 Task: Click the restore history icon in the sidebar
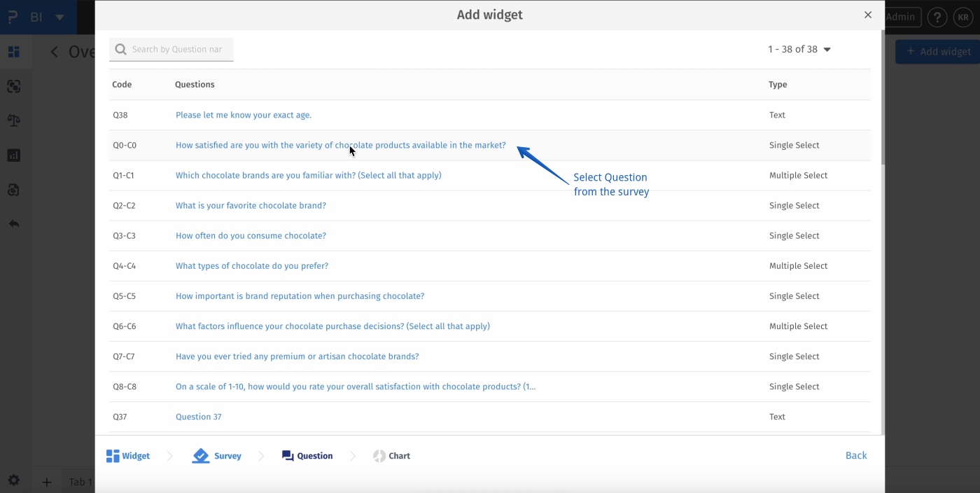pyautogui.click(x=15, y=189)
